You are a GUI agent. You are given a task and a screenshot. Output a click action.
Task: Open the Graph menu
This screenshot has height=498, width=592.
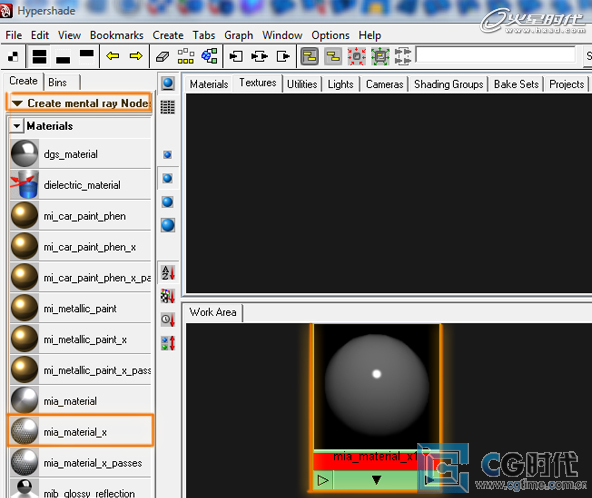pos(239,35)
